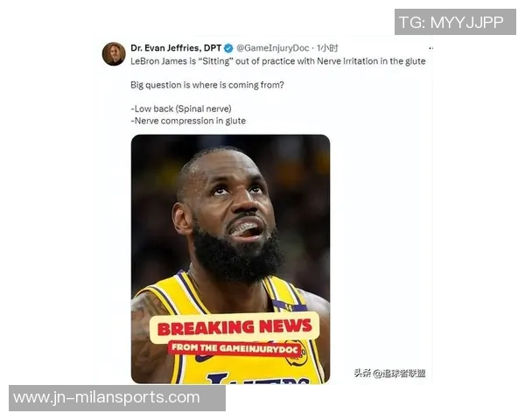Click the TG: MYYJJPP watermark box

[455, 22]
